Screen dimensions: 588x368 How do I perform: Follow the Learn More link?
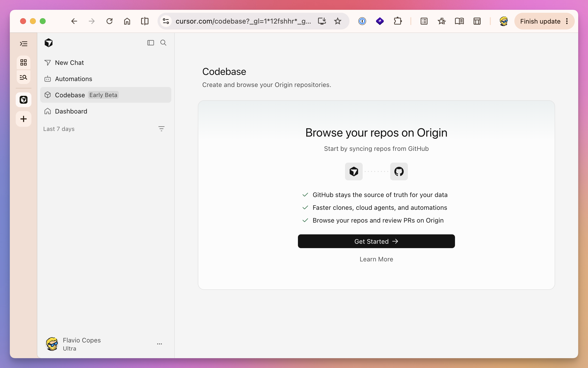376,259
